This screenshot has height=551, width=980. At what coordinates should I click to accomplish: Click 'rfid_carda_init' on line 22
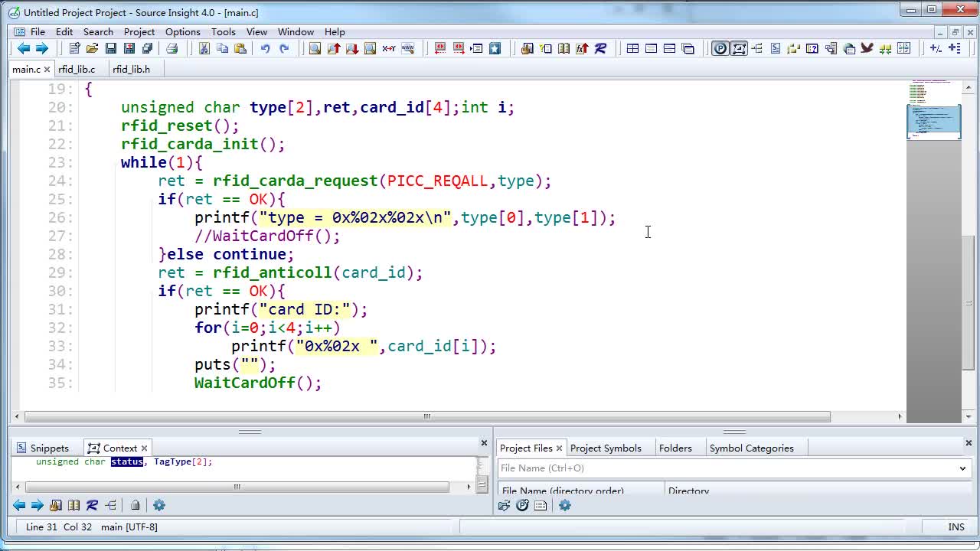[191, 144]
